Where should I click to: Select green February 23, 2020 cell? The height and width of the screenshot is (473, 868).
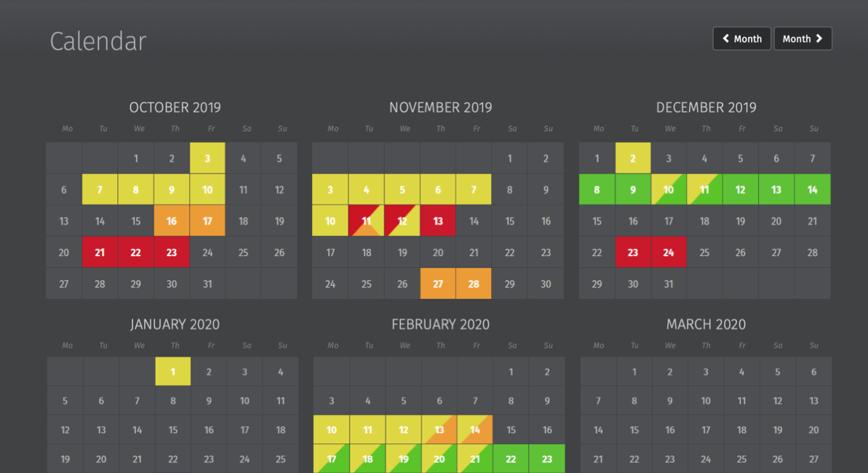tap(547, 459)
